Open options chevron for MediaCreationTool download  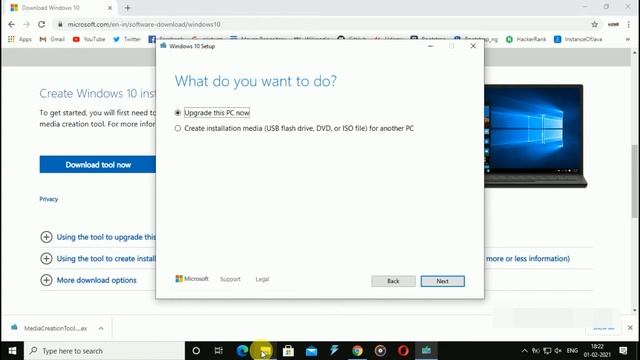[101, 328]
